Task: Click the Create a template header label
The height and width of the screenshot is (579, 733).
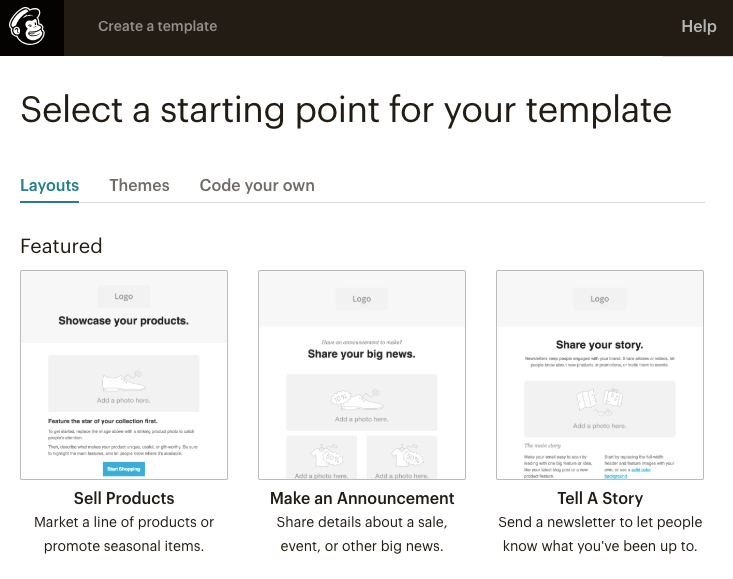Action: [157, 27]
